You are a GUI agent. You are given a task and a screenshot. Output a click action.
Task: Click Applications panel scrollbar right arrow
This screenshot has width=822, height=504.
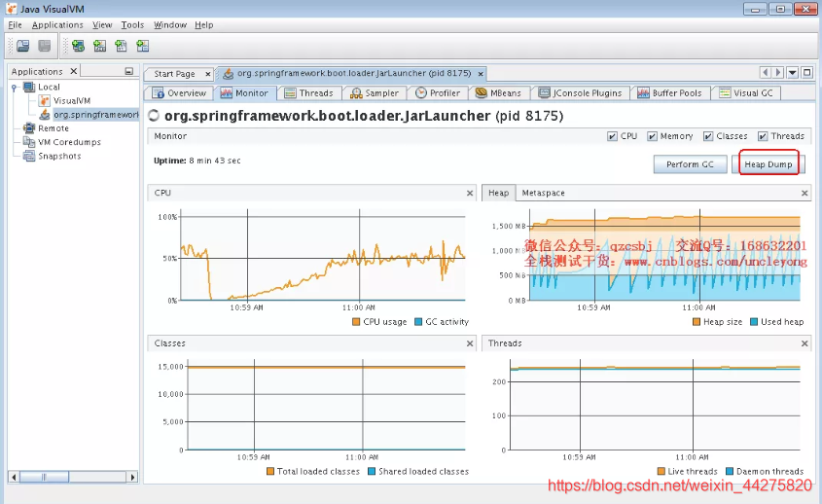click(x=132, y=478)
